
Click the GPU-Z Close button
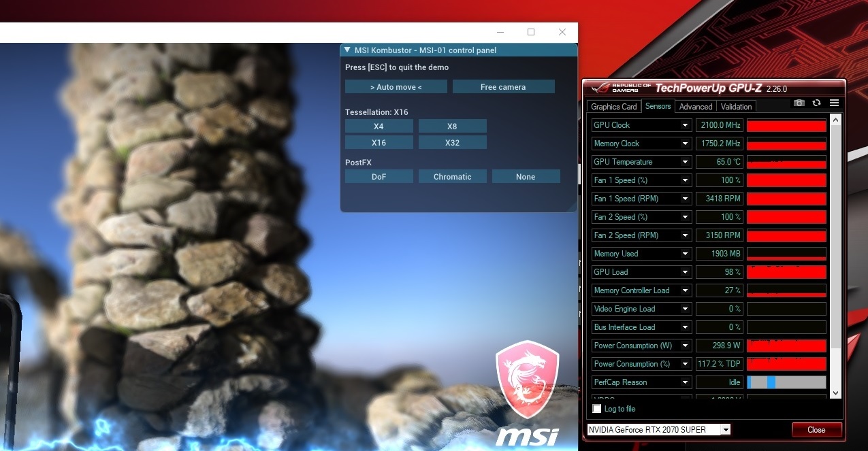[x=816, y=430]
